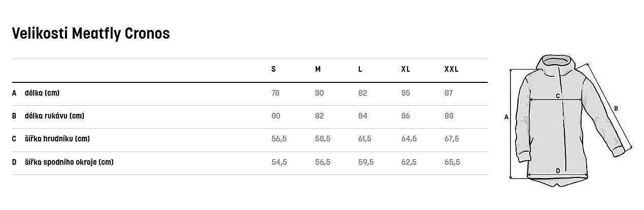
Task: Select the M size column header
Action: tap(318, 69)
